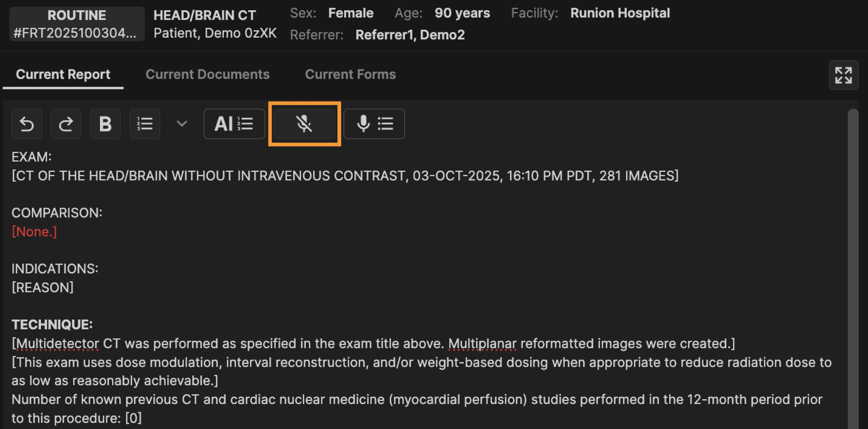The width and height of the screenshot is (868, 429).
Task: Click the Referrer1, Demo2 referrer name
Action: tap(410, 35)
